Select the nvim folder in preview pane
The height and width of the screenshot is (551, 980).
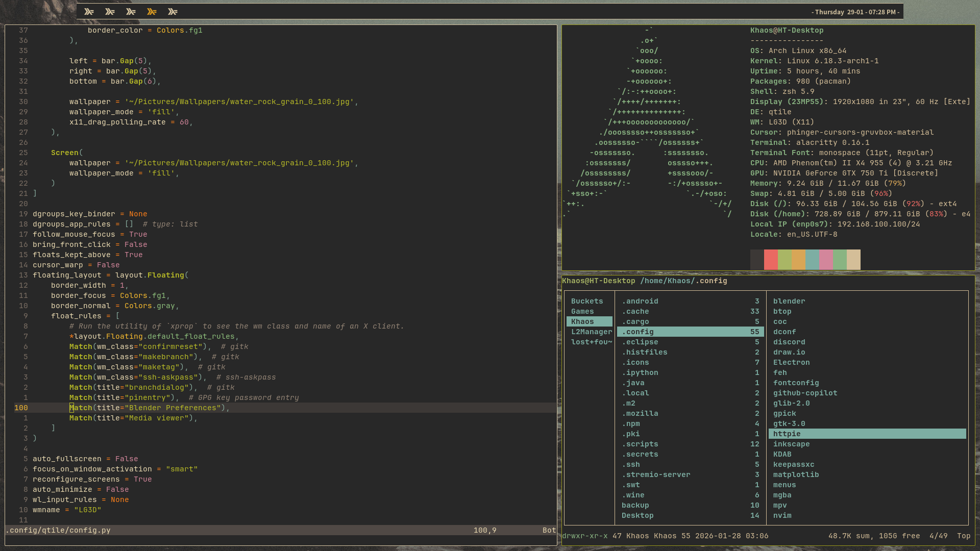pos(782,516)
